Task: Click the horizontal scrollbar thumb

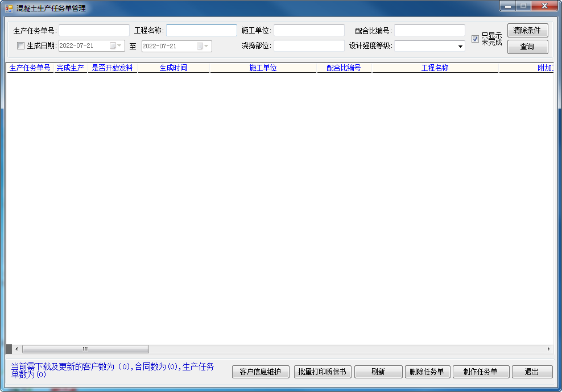Action: click(x=85, y=349)
